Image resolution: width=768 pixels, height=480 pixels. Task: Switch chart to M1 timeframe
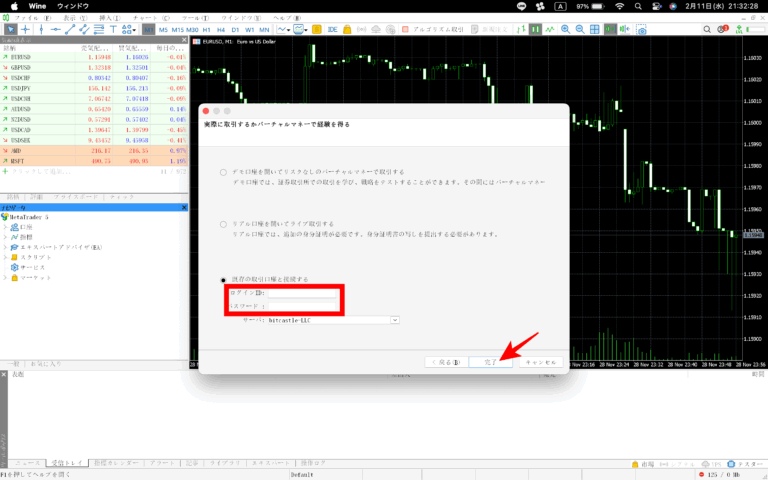[148, 29]
